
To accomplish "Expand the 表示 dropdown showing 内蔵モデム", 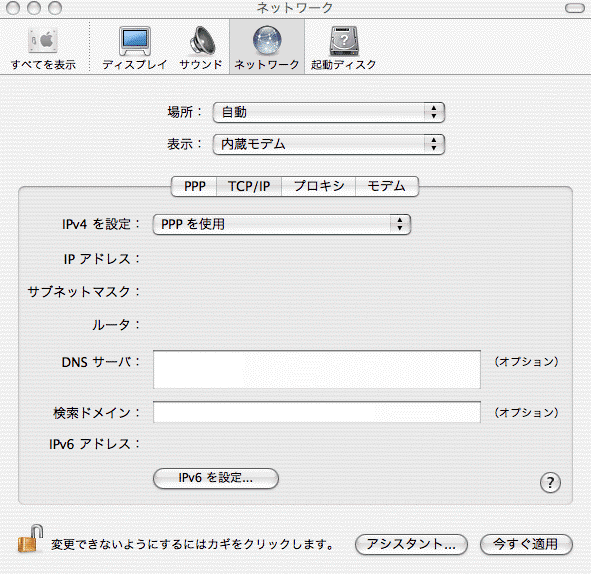I will click(x=329, y=144).
